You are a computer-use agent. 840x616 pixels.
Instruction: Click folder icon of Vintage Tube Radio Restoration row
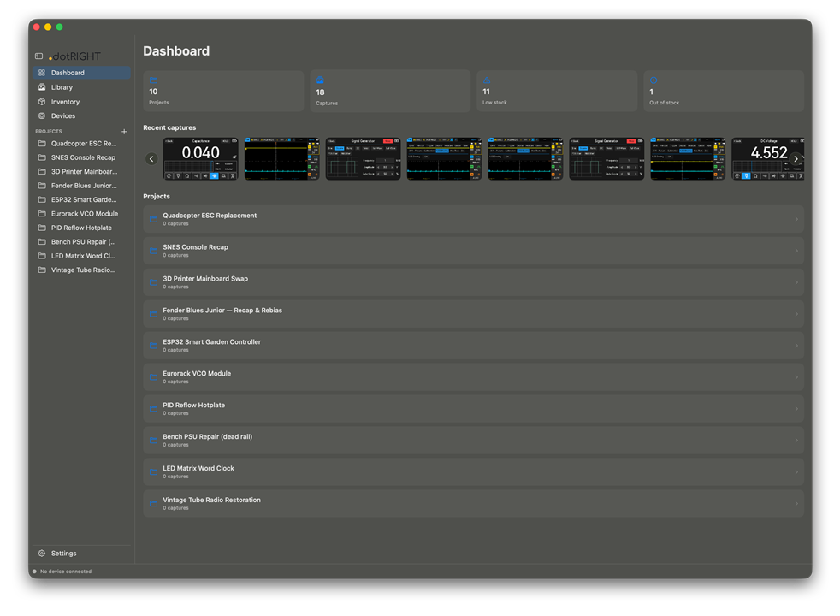point(154,504)
